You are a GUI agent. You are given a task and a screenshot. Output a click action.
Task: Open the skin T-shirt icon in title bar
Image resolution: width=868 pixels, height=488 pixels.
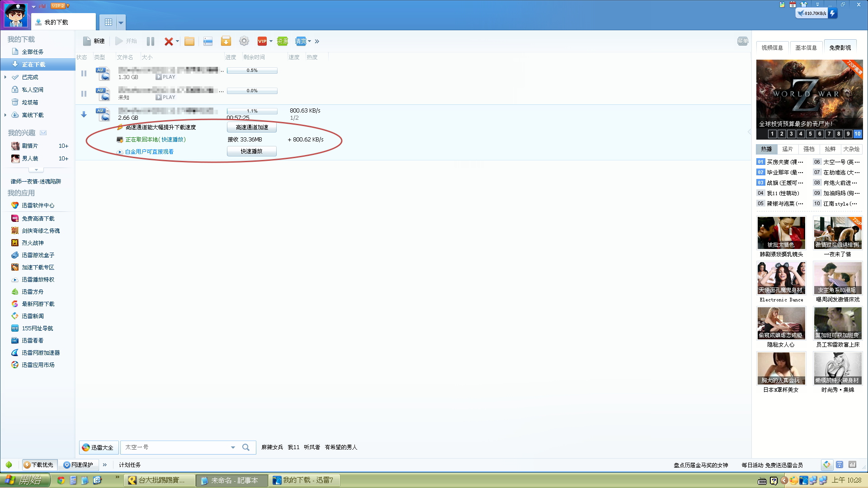coord(803,5)
